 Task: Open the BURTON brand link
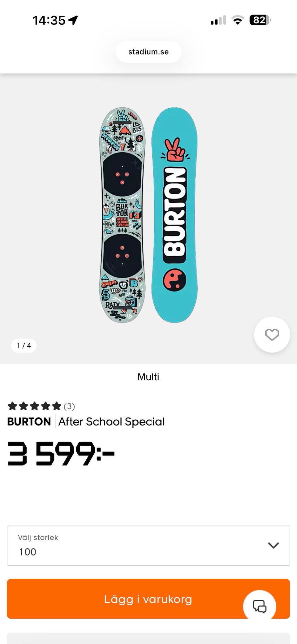click(x=29, y=421)
